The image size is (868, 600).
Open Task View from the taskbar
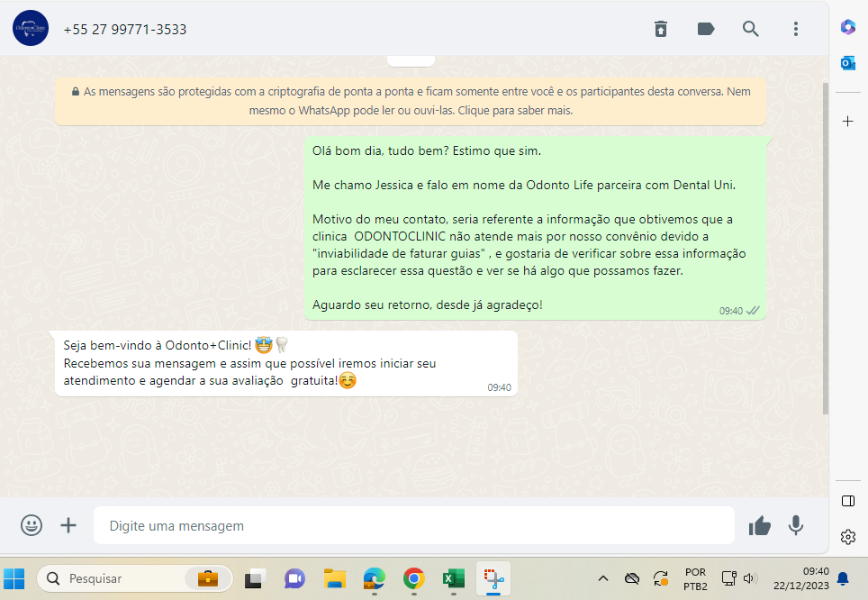point(255,579)
